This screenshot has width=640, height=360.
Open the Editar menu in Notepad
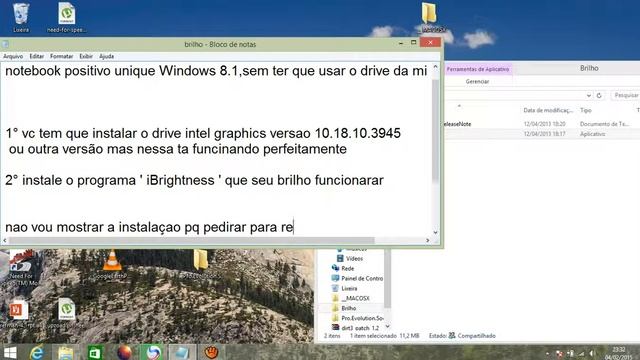pos(37,56)
